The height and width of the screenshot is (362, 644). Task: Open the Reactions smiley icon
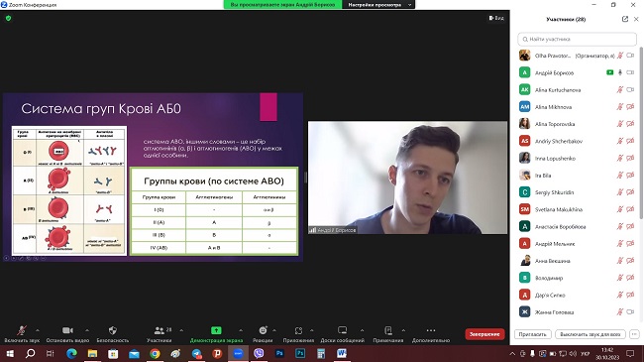[x=263, y=330]
